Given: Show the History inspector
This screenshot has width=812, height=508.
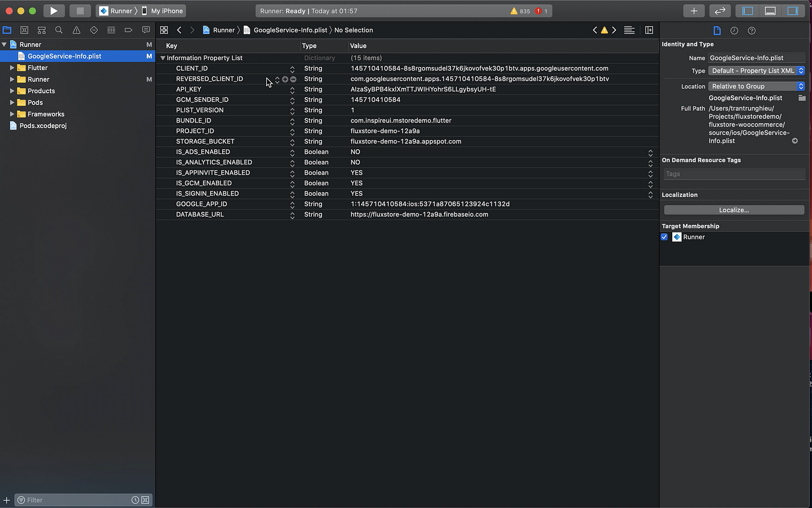Looking at the screenshot, I should pyautogui.click(x=734, y=30).
